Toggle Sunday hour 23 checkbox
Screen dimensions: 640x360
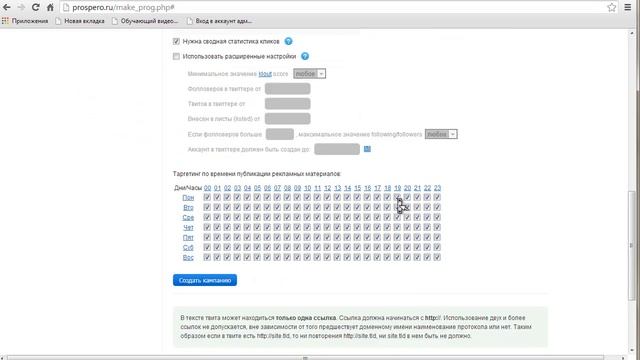point(437,257)
